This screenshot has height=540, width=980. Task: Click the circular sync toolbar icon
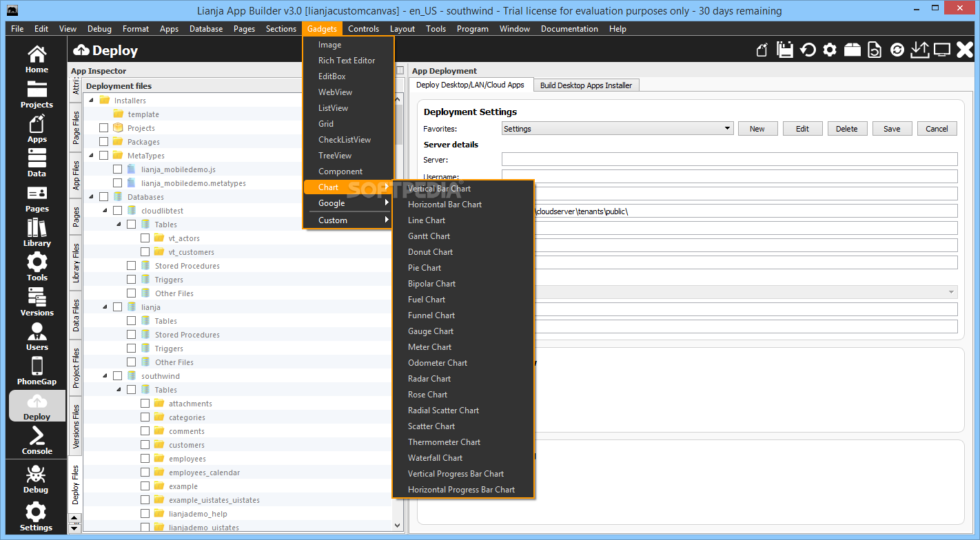click(897, 50)
